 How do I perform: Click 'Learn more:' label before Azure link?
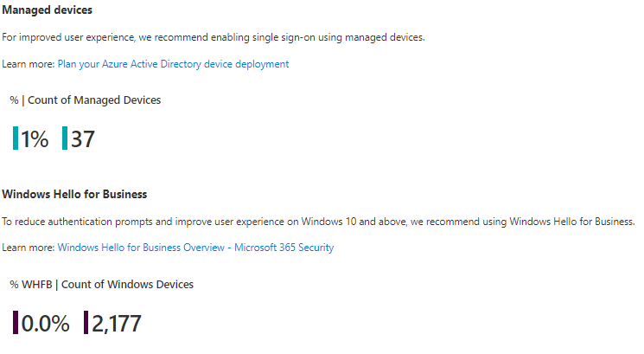tap(29, 64)
